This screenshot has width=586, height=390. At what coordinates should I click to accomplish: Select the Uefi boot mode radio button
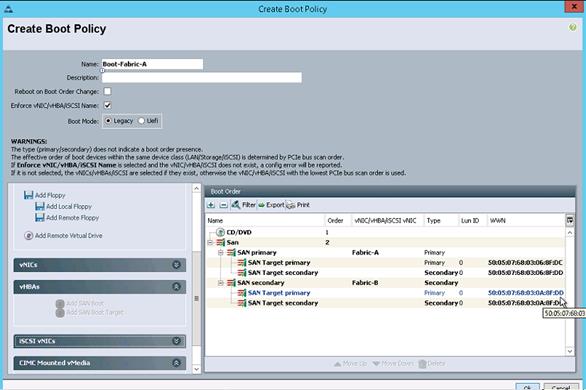pos(141,121)
